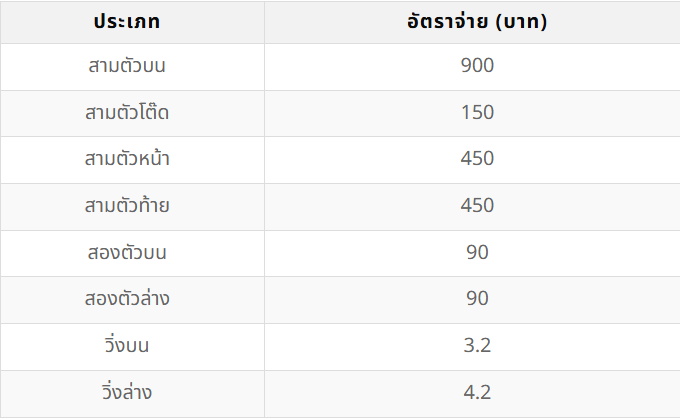Click the 90 payout for สองตัวบน
This screenshot has height=420, width=680.
tap(477, 252)
